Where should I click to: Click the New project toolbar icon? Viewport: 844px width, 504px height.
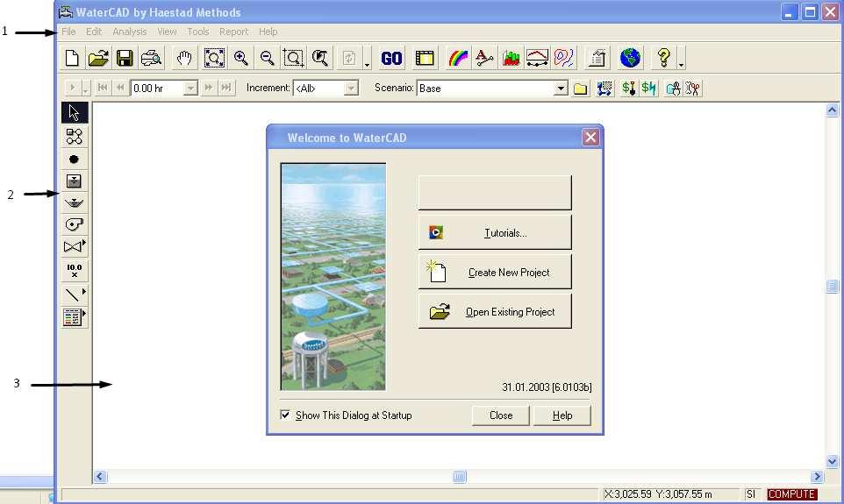[x=72, y=58]
